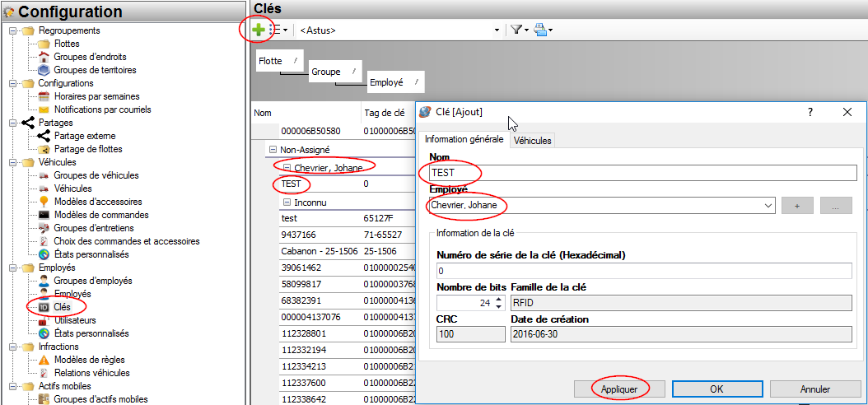
Task: Collapse the Non-Assigné group in list
Action: click(272, 150)
